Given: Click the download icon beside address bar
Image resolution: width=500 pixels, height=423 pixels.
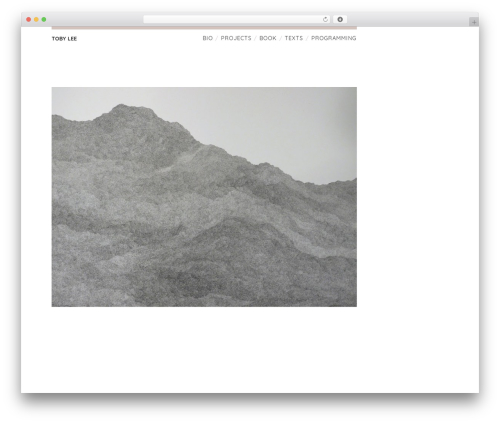Looking at the screenshot, I should pos(340,20).
